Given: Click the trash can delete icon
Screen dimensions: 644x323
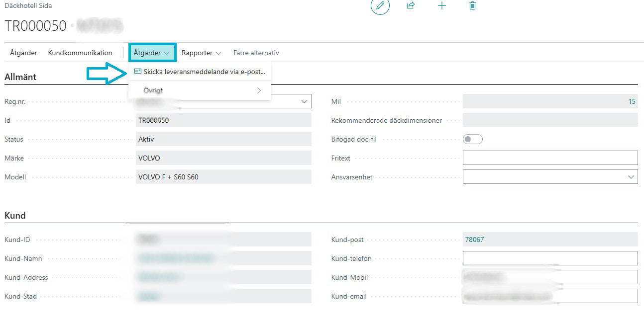Looking at the screenshot, I should [x=472, y=6].
